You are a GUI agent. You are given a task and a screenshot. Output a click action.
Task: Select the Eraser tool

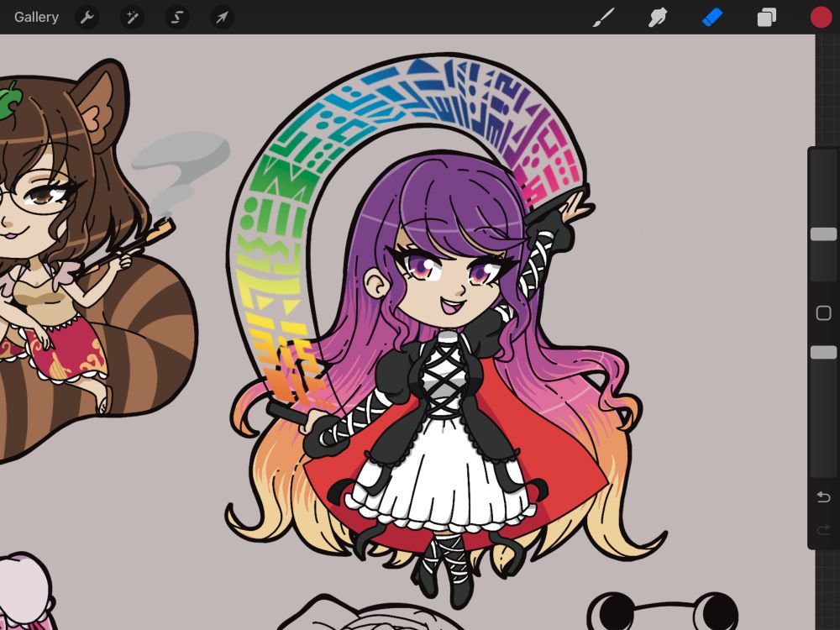pyautogui.click(x=712, y=17)
